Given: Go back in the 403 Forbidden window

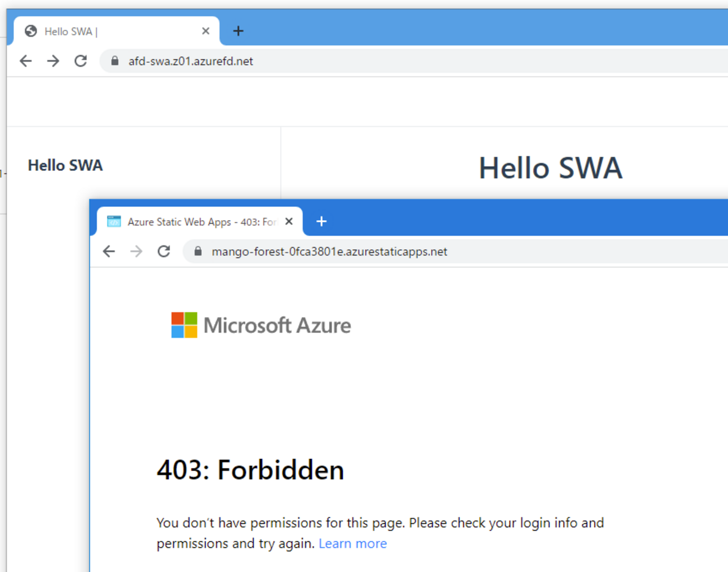Looking at the screenshot, I should pos(109,252).
